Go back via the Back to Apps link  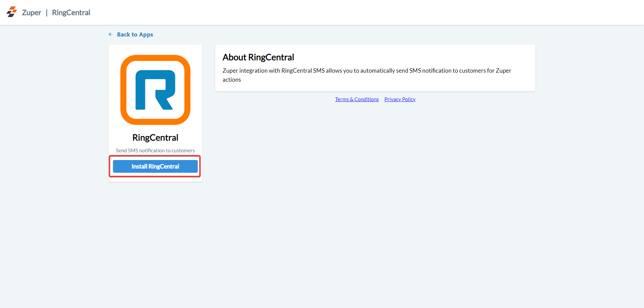(135, 34)
